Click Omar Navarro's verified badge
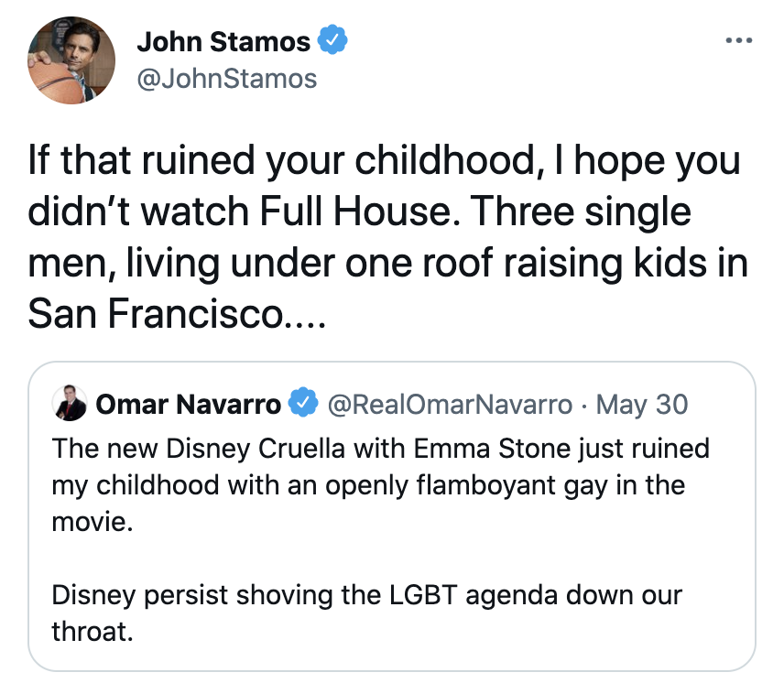 [303, 403]
